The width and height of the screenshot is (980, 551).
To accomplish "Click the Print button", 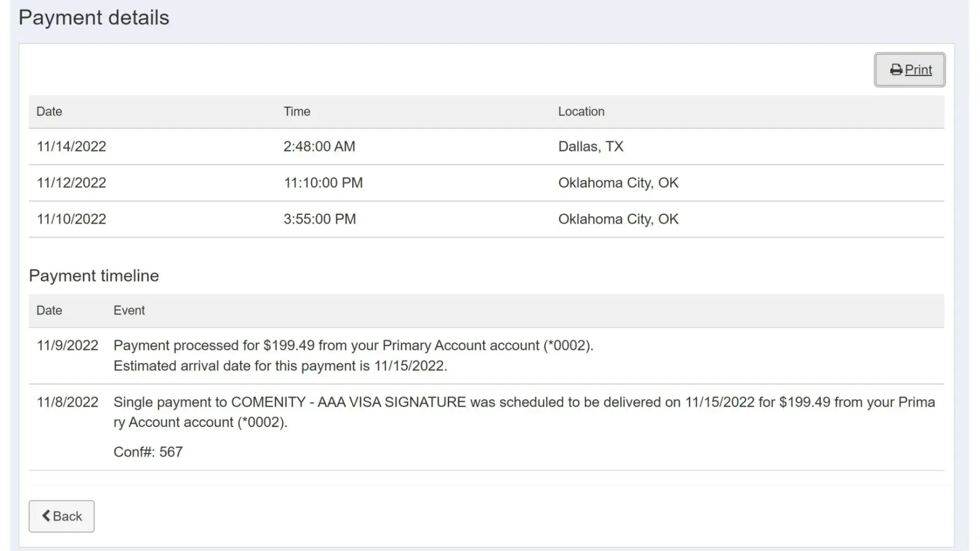I will click(909, 70).
